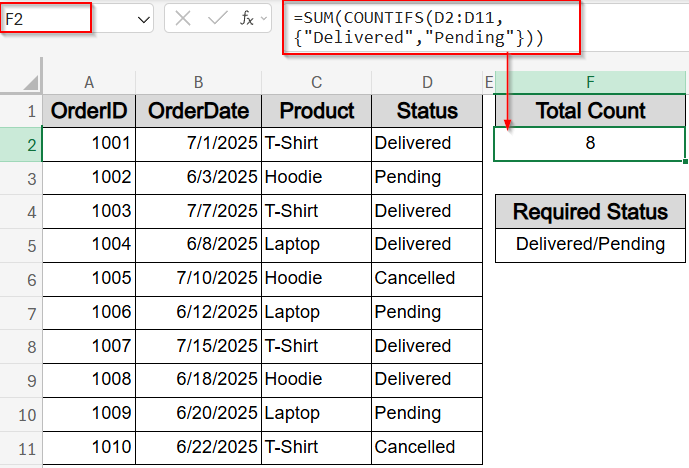Select Cancelled status cell in row 11
Viewport: 689px width, 468px height.
[x=427, y=448]
